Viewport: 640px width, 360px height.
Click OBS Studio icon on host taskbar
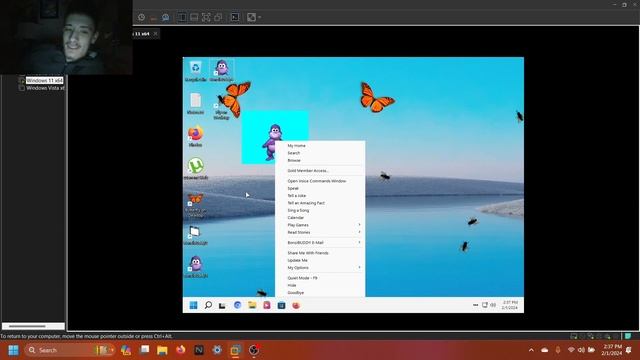tap(253, 350)
